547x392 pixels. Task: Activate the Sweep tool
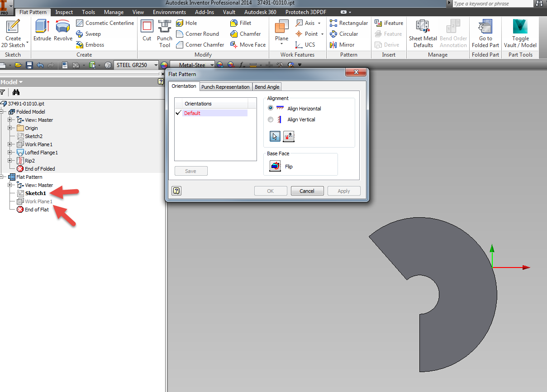pos(88,33)
